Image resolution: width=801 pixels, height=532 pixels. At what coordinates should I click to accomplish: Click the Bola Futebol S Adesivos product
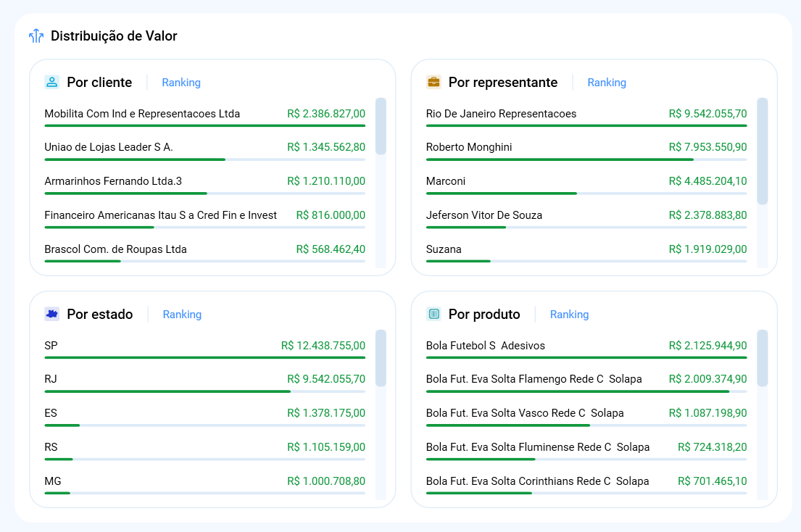(486, 346)
